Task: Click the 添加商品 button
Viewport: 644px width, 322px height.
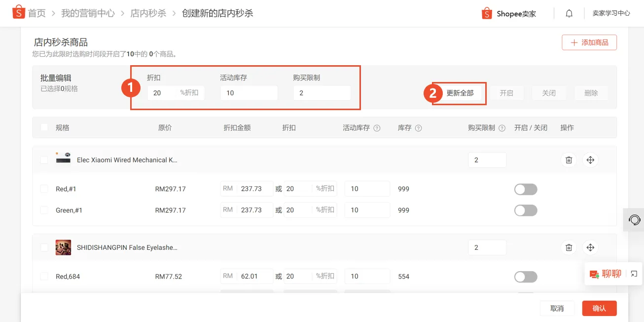Action: (589, 42)
